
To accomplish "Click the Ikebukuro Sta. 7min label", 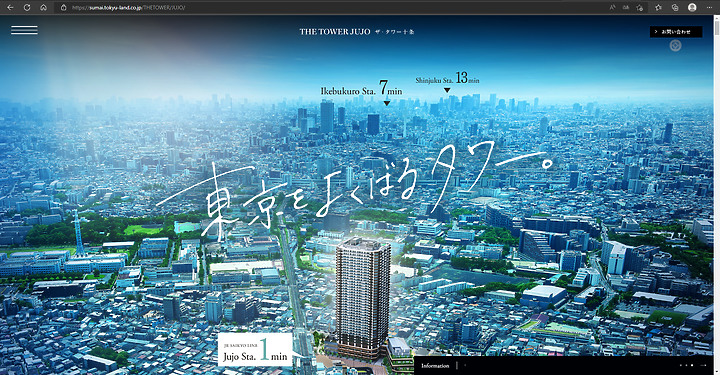I will coord(361,88).
